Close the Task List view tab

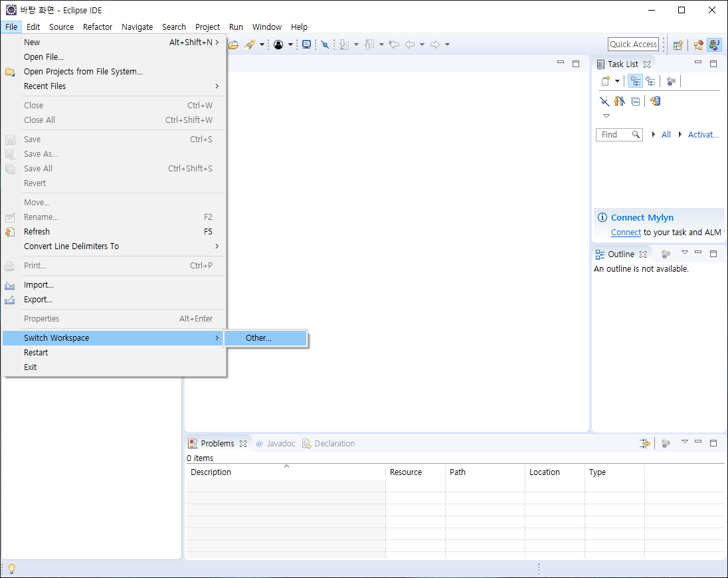pos(647,64)
